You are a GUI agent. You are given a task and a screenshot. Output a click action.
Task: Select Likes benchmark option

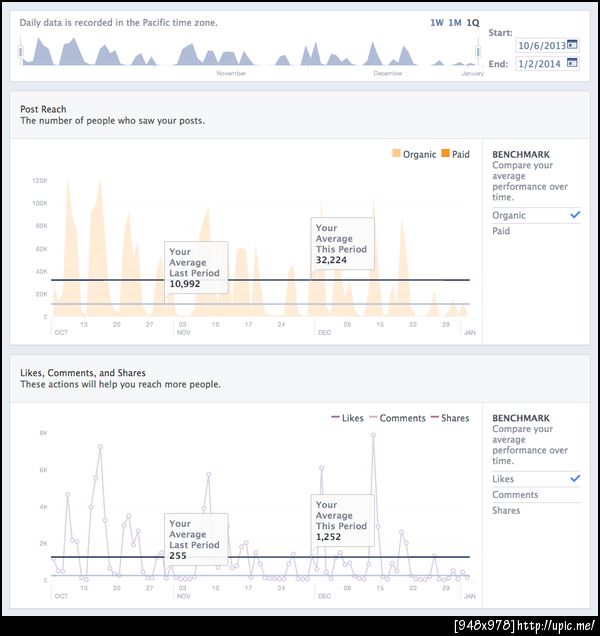tap(536, 479)
